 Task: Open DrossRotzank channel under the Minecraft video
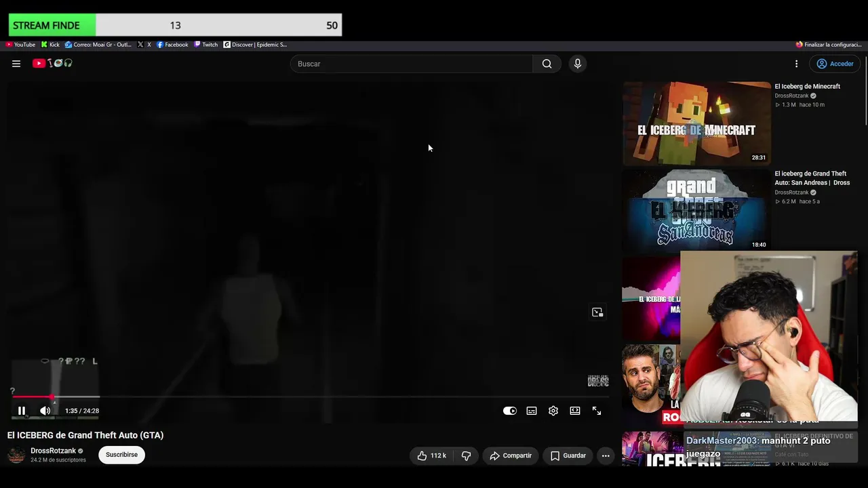coord(792,96)
